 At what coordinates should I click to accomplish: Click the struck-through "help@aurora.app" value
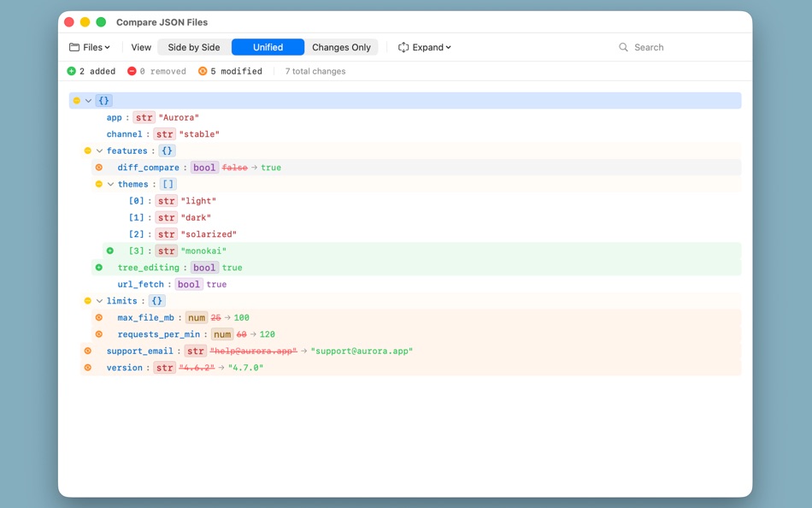(x=254, y=351)
